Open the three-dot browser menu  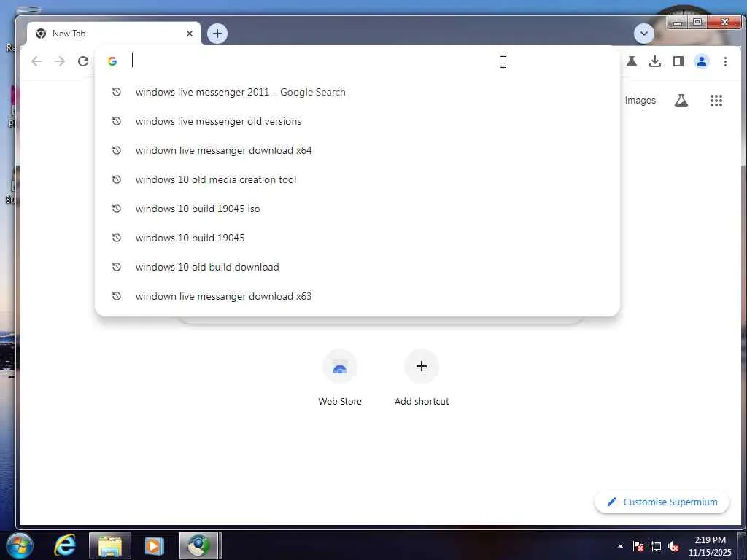click(725, 61)
